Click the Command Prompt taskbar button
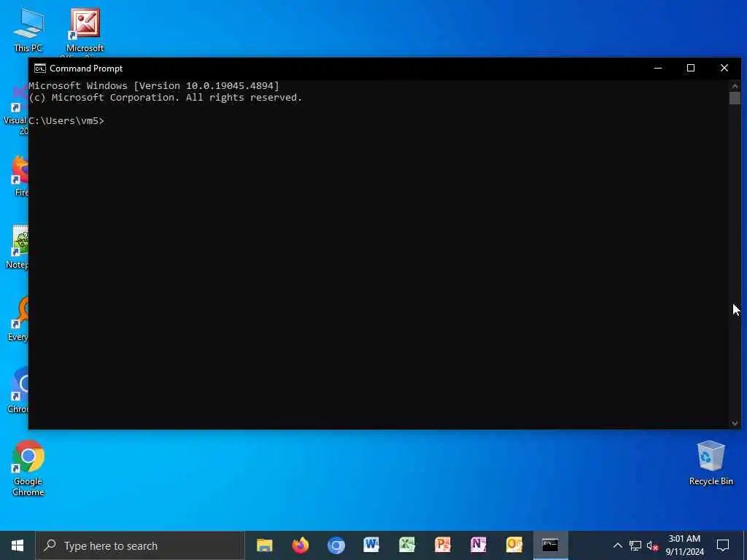Screen dimensions: 747x560 coord(550,545)
